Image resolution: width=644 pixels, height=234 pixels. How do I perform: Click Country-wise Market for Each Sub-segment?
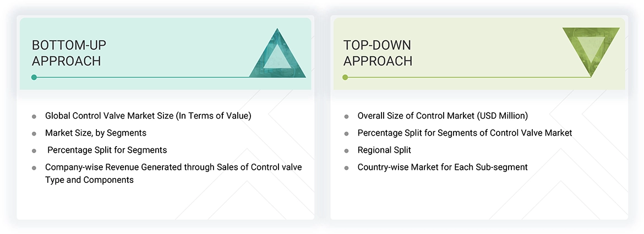(443, 167)
